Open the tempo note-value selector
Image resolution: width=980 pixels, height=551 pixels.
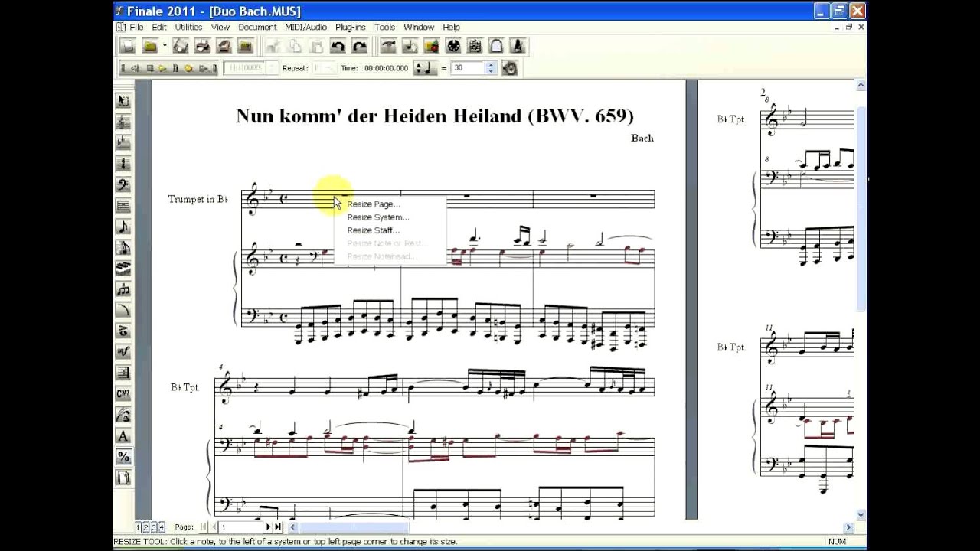click(x=425, y=68)
